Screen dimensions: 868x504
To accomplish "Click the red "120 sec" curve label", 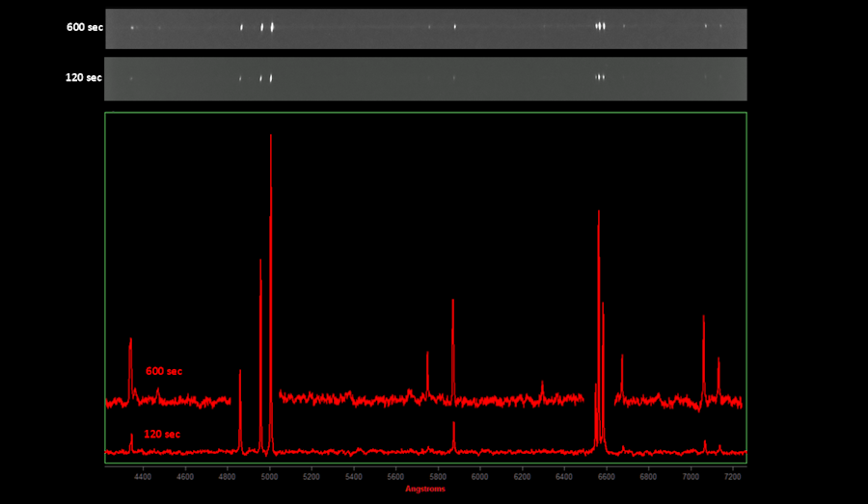I will click(x=162, y=435).
